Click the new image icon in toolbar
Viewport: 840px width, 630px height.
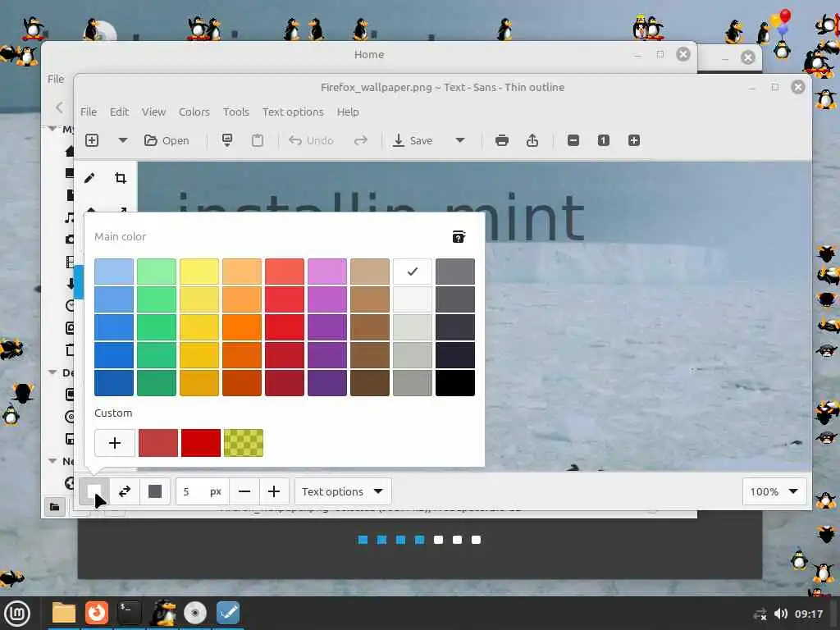(x=92, y=140)
